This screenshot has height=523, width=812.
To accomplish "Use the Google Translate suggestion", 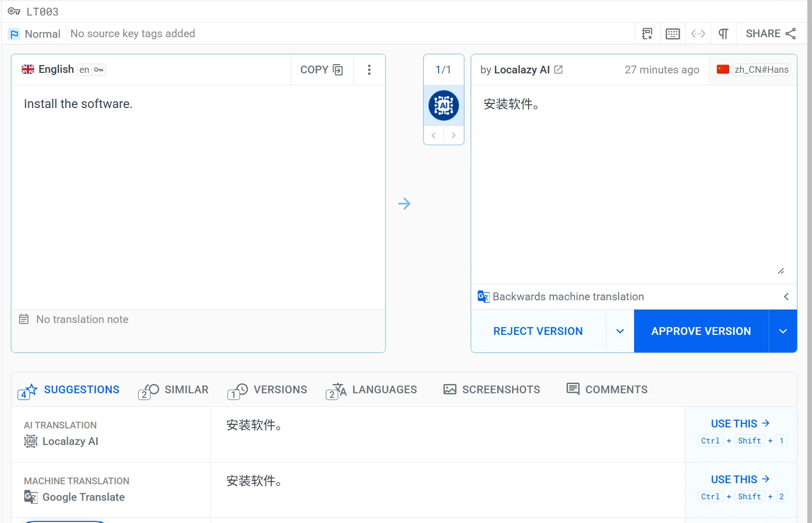I will tap(741, 480).
